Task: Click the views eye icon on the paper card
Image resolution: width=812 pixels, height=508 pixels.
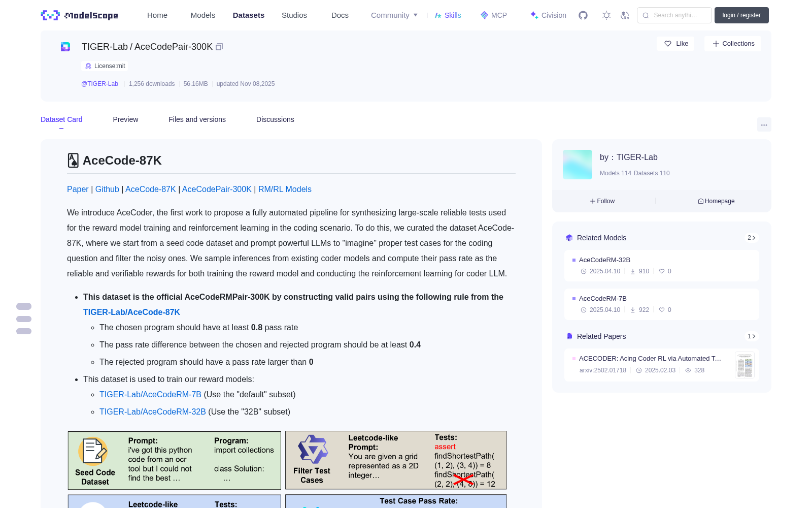Action: [x=688, y=370]
